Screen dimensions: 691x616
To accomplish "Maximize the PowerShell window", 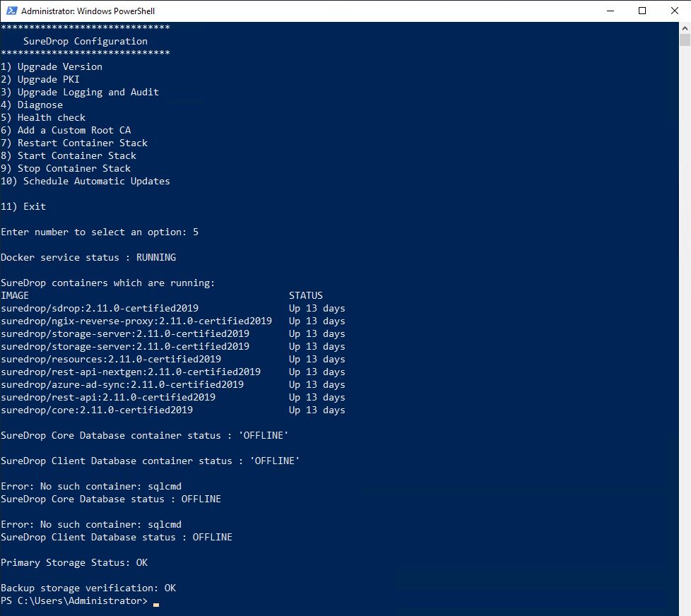I will 642,11.
